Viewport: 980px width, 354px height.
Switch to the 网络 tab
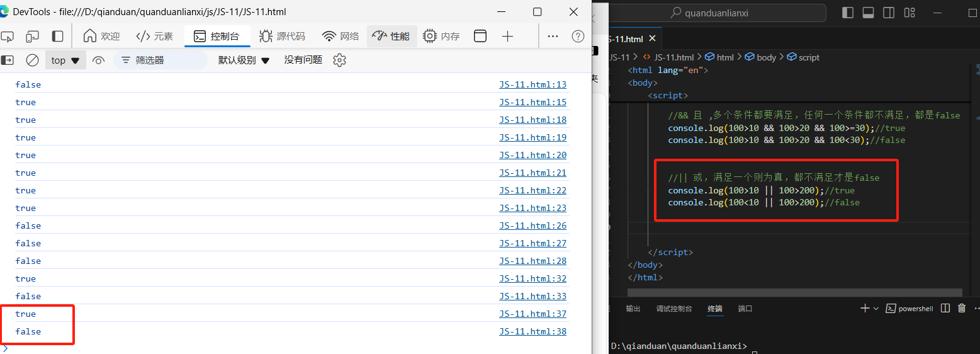pyautogui.click(x=341, y=36)
